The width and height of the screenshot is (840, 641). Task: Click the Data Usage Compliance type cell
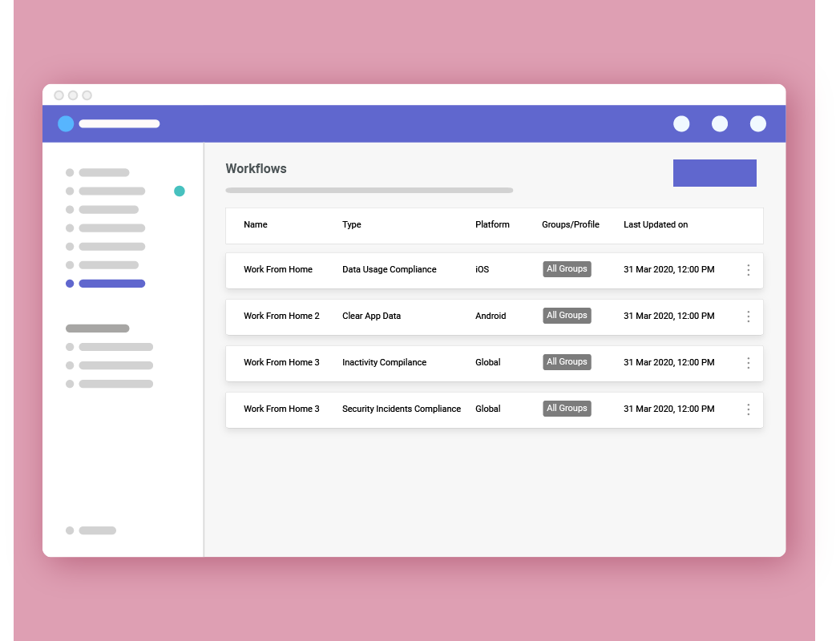click(x=390, y=269)
